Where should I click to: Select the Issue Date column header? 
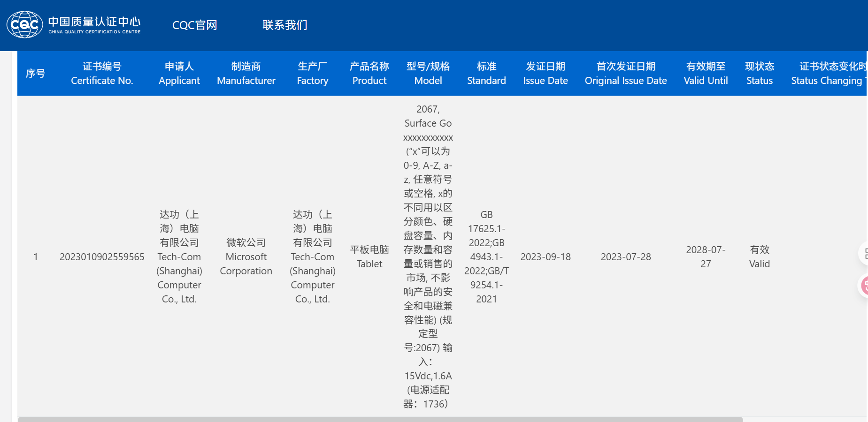[x=545, y=74]
